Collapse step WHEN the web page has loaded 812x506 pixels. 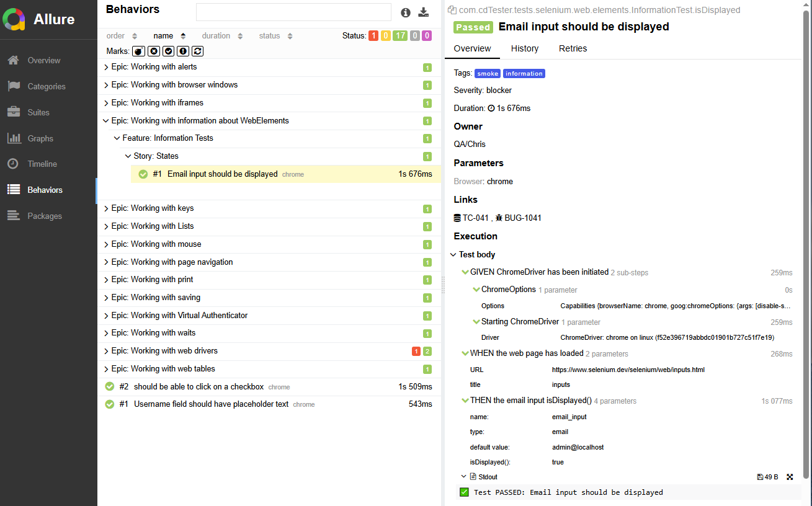pyautogui.click(x=627, y=353)
